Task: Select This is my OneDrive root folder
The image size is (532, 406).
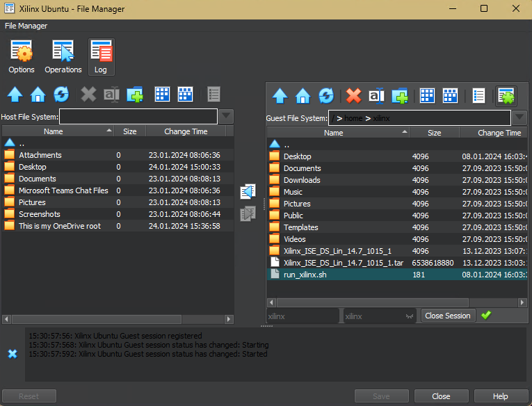Action: click(118, 226)
